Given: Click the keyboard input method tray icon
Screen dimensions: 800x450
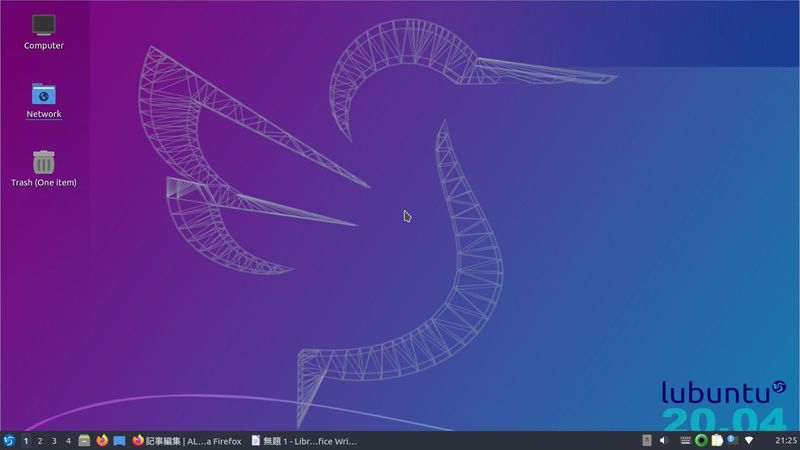Looking at the screenshot, I should 685,440.
